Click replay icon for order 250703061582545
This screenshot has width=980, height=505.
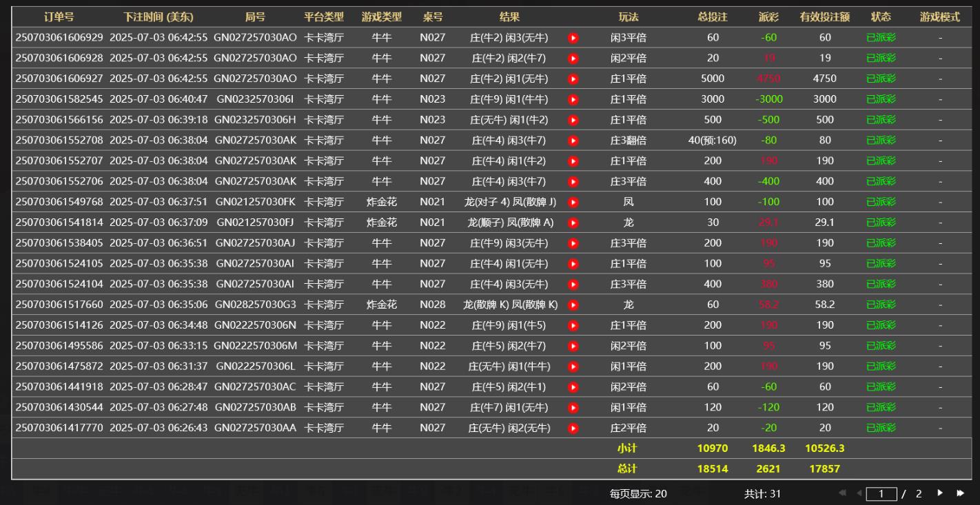(573, 99)
